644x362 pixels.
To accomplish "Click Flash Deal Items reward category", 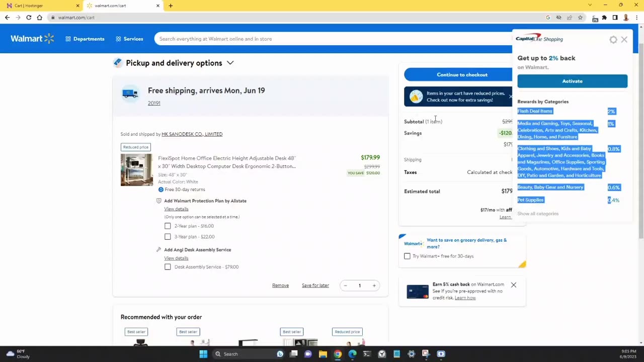I will [x=535, y=111].
